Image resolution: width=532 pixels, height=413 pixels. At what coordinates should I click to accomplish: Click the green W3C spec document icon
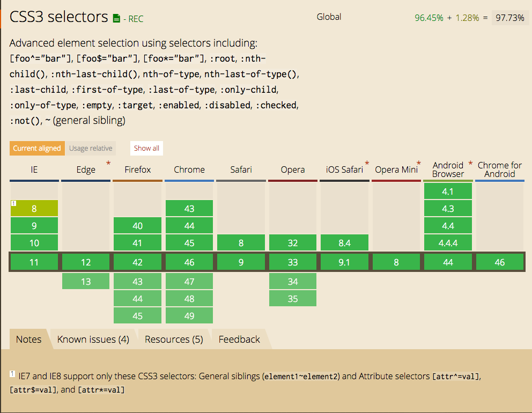point(116,18)
